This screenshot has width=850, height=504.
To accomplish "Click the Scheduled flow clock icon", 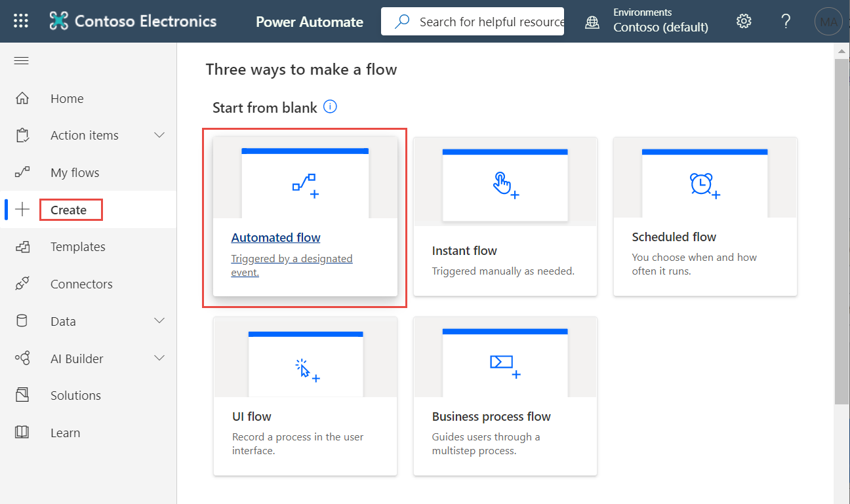I will point(705,185).
